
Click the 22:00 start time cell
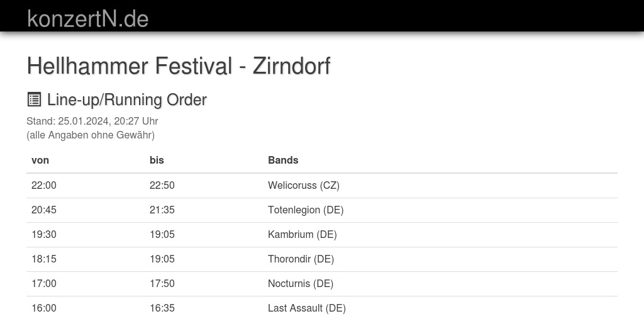tap(44, 185)
